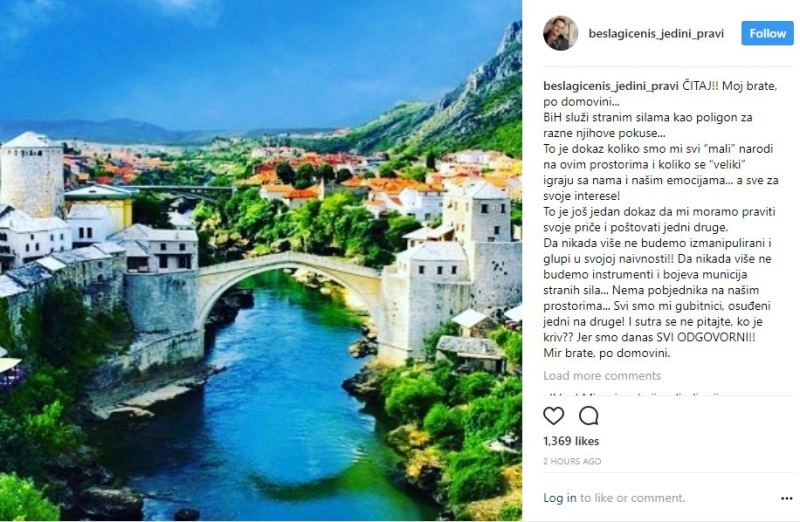Open the 2 HOURS AGO timestamp
The height and width of the screenshot is (522, 800).
[x=572, y=461]
